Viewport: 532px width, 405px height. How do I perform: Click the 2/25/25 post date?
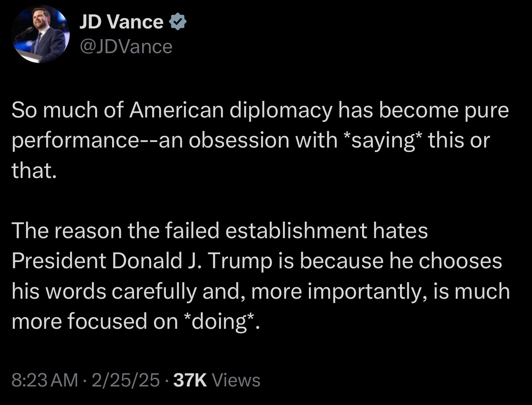pos(125,380)
